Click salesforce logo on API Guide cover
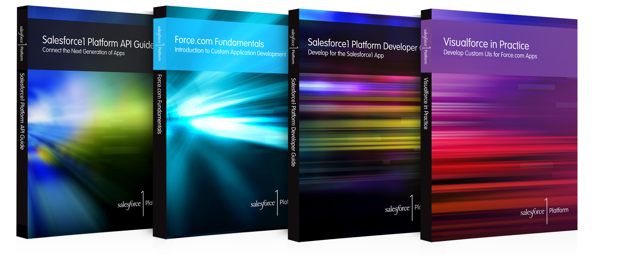The width and height of the screenshot is (644, 276). tap(135, 204)
